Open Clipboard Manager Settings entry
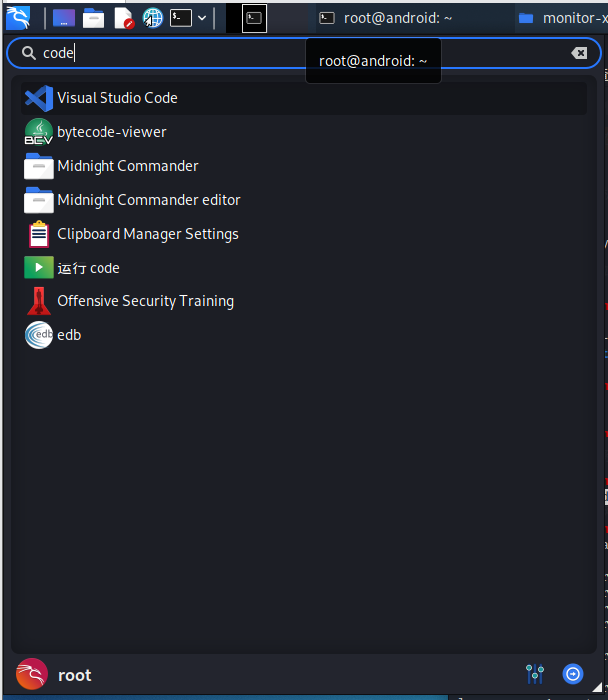 (x=304, y=234)
